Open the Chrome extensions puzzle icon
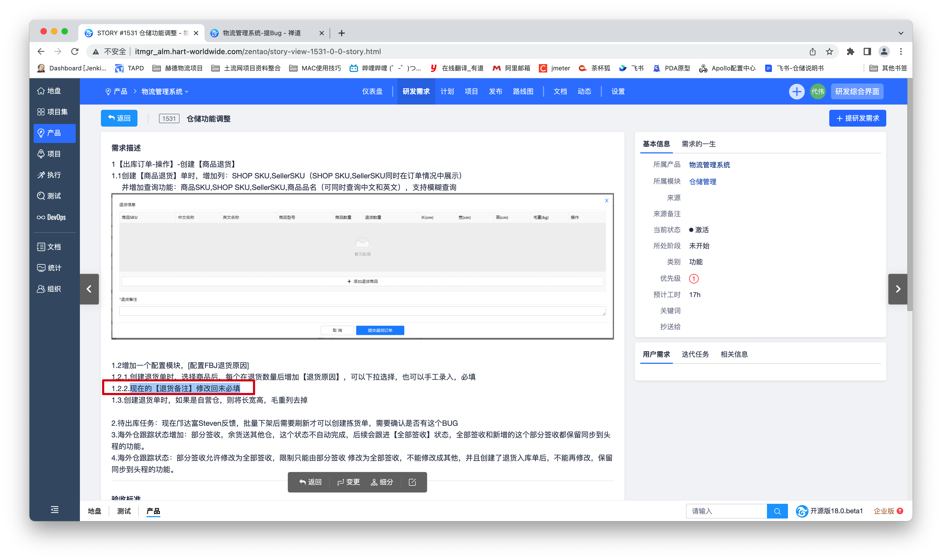 tap(850, 52)
